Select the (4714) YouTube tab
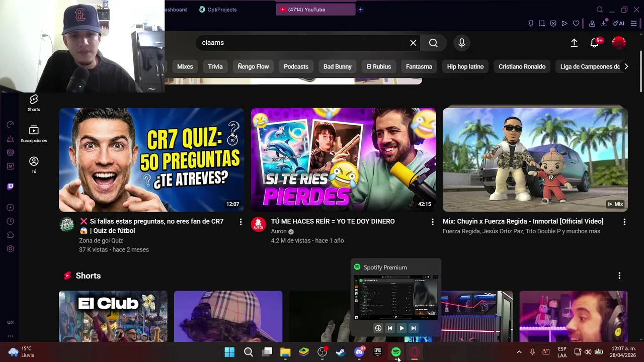 click(315, 10)
